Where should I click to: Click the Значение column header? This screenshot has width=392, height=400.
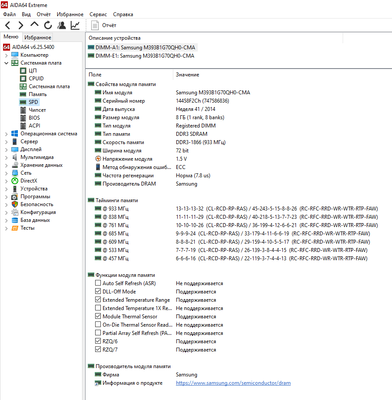pyautogui.click(x=187, y=75)
